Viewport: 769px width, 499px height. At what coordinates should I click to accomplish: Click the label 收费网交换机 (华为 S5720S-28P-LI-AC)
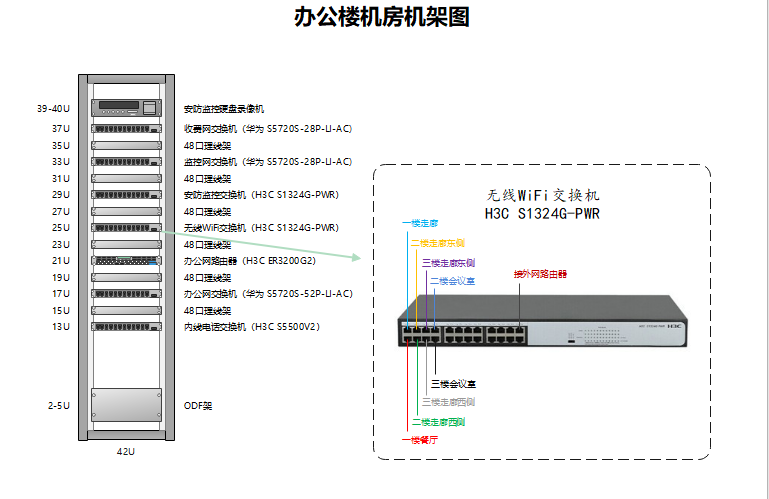[x=268, y=129]
